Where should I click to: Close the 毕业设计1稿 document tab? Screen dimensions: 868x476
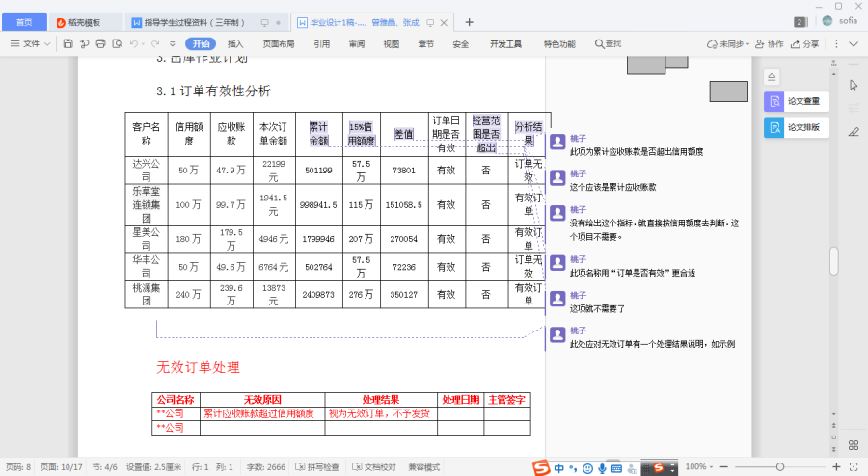(444, 23)
